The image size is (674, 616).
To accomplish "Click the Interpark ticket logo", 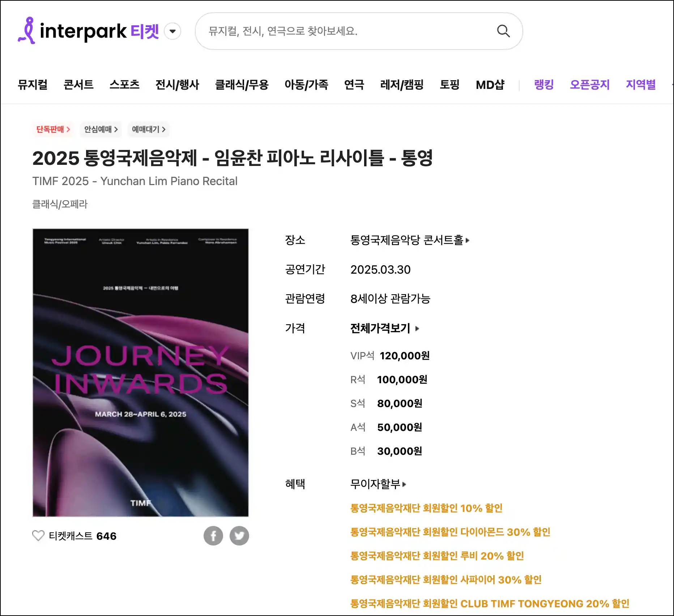I will tap(88, 31).
